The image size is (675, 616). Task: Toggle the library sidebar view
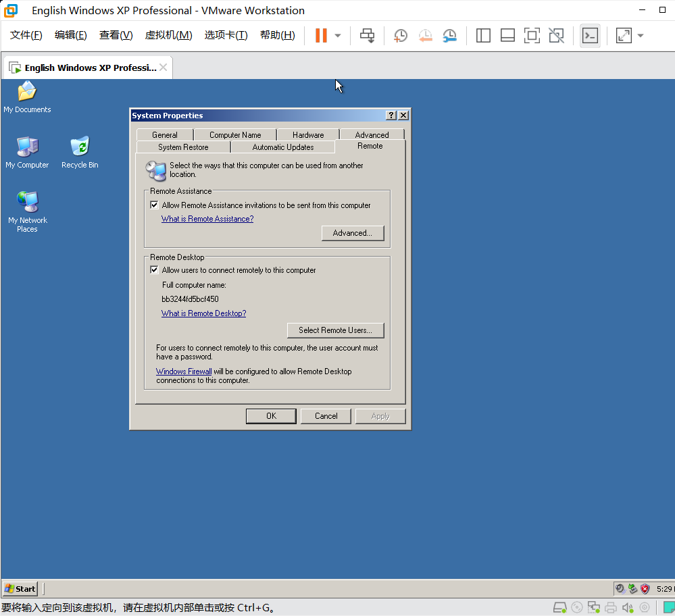coord(483,36)
